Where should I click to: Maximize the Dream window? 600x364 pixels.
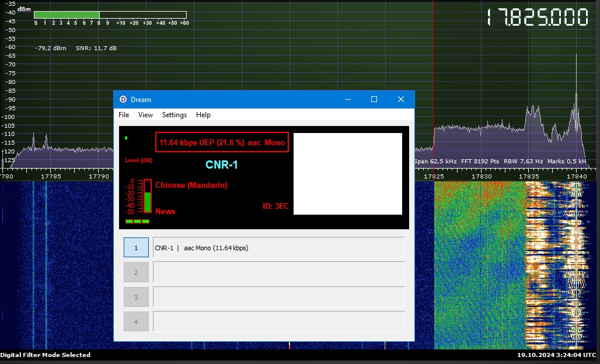tap(374, 99)
